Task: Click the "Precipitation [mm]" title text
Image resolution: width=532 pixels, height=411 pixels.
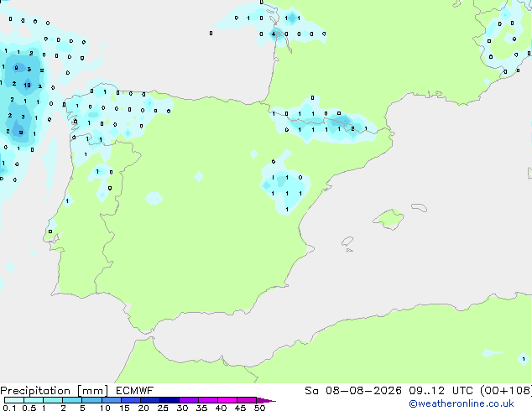Action: click(55, 391)
